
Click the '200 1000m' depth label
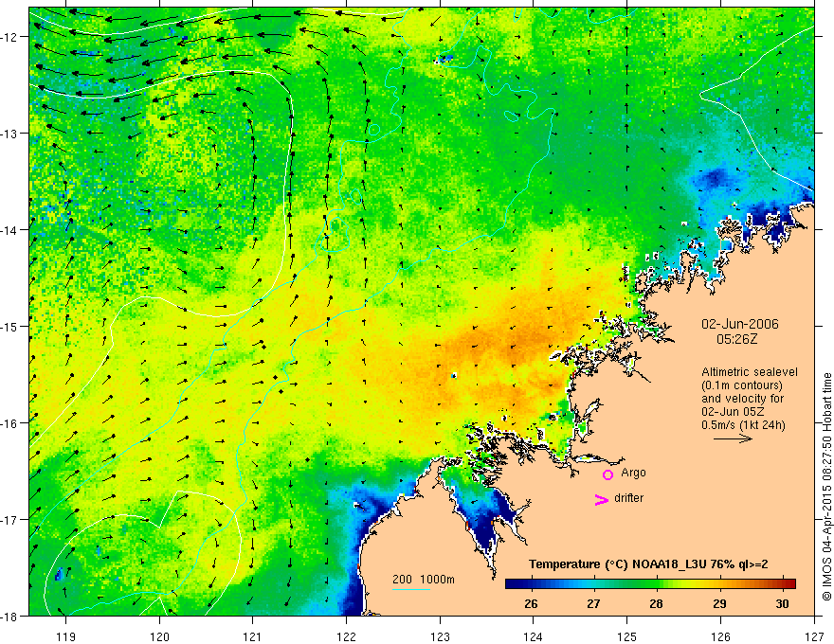[424, 580]
